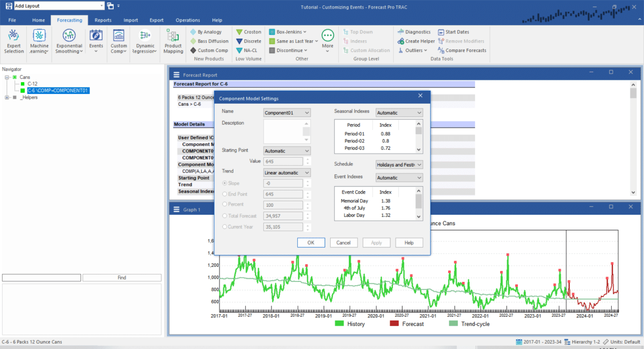
Task: Open Same as Last Year dropdown
Action: [294, 41]
